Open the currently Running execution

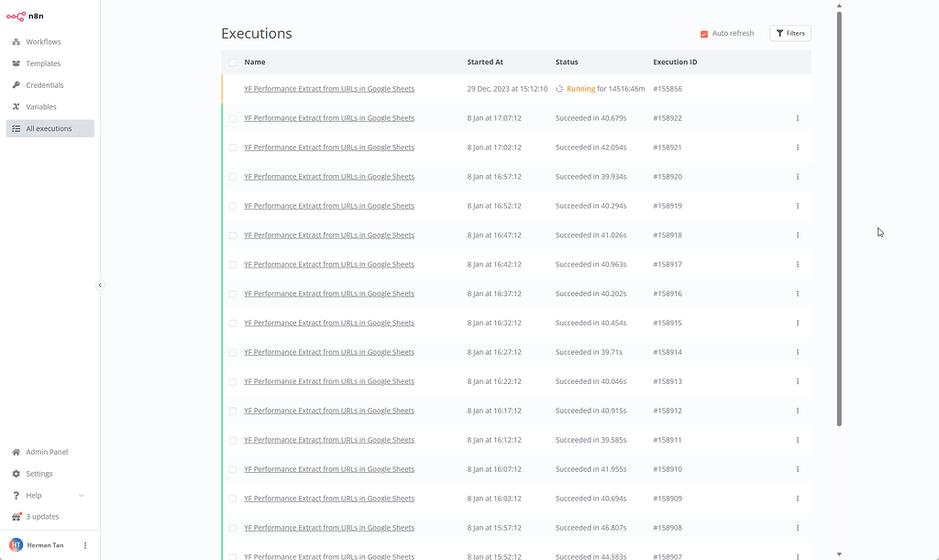[327, 89]
